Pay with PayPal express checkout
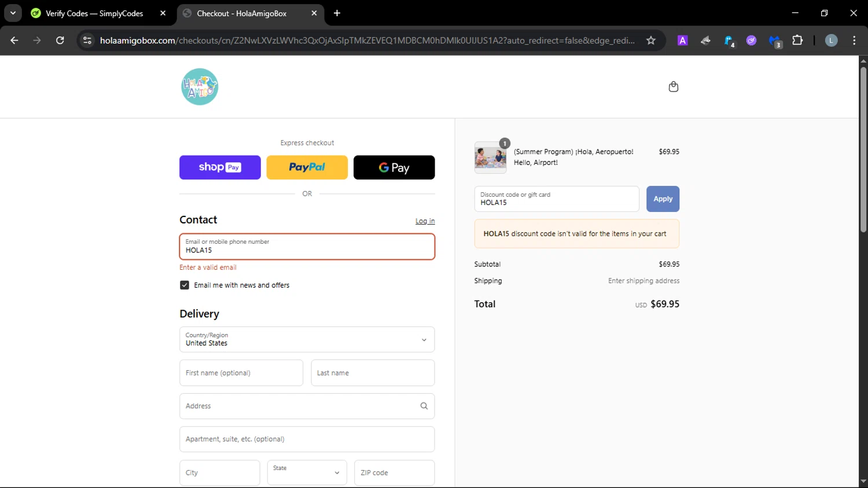The image size is (868, 488). 307,167
